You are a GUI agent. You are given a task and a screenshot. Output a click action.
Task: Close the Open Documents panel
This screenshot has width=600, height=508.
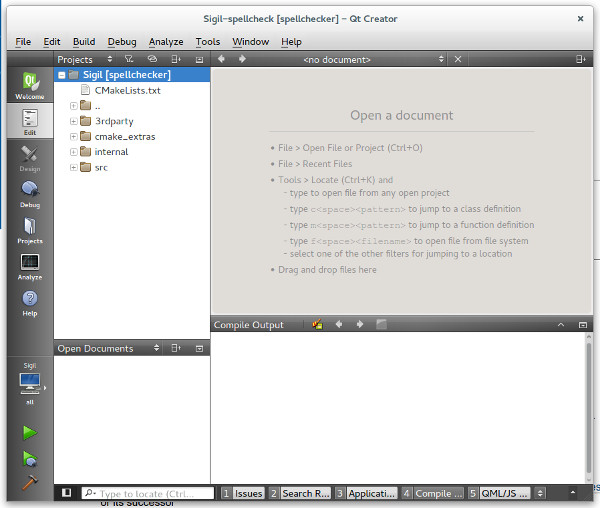199,349
